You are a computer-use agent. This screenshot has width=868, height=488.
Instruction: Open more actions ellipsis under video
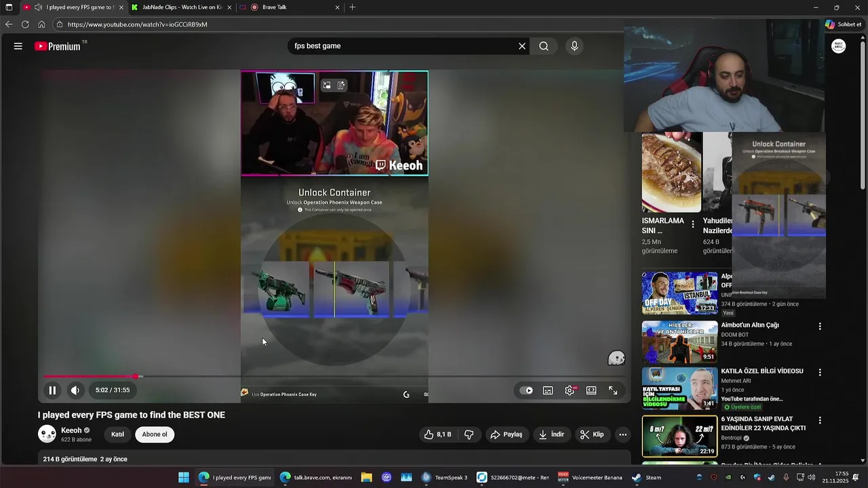click(x=623, y=434)
